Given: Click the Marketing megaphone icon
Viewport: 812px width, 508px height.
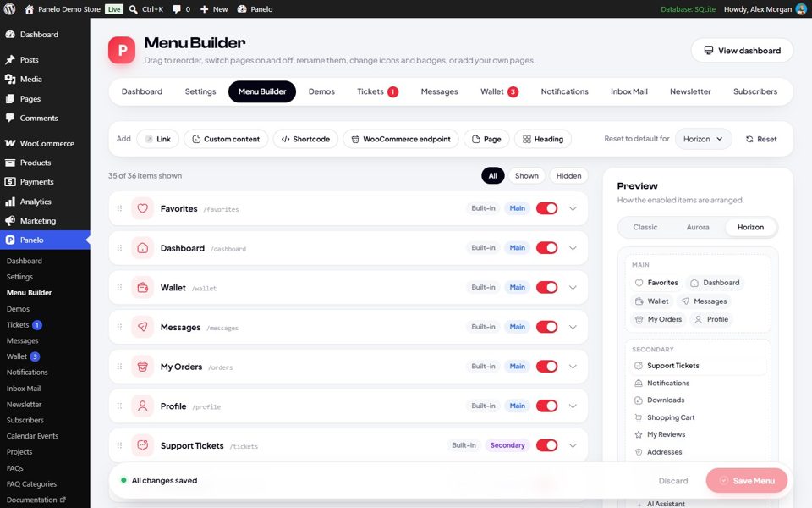Looking at the screenshot, I should [x=10, y=221].
